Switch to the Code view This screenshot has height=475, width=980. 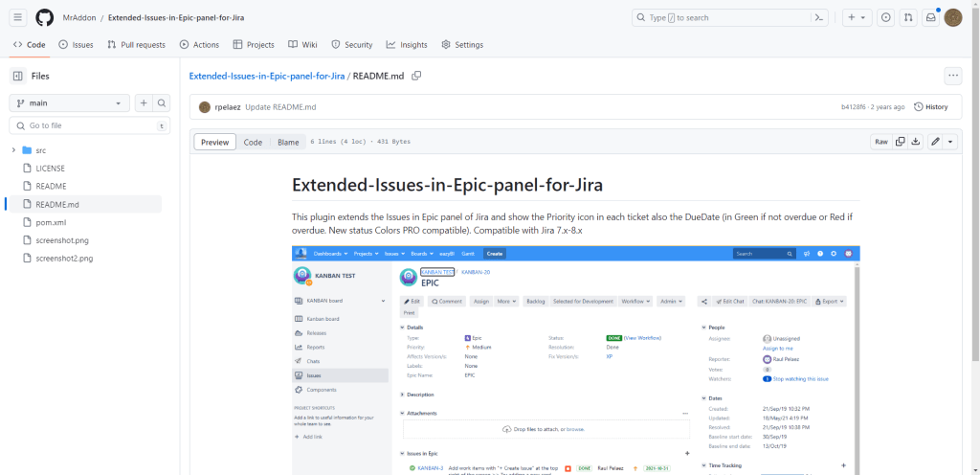(x=253, y=142)
